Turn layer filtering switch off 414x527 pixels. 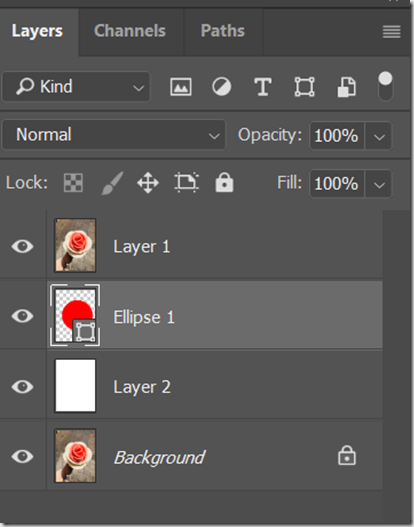tap(385, 86)
